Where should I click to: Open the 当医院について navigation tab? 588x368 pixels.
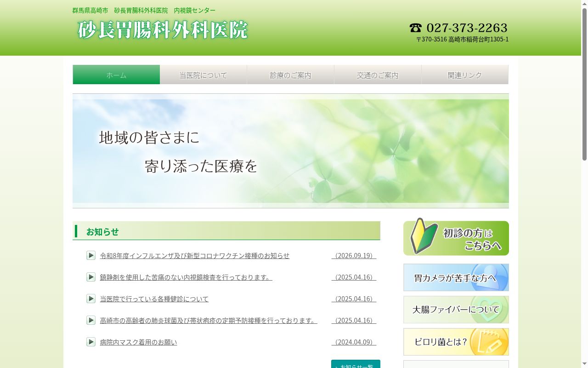204,75
